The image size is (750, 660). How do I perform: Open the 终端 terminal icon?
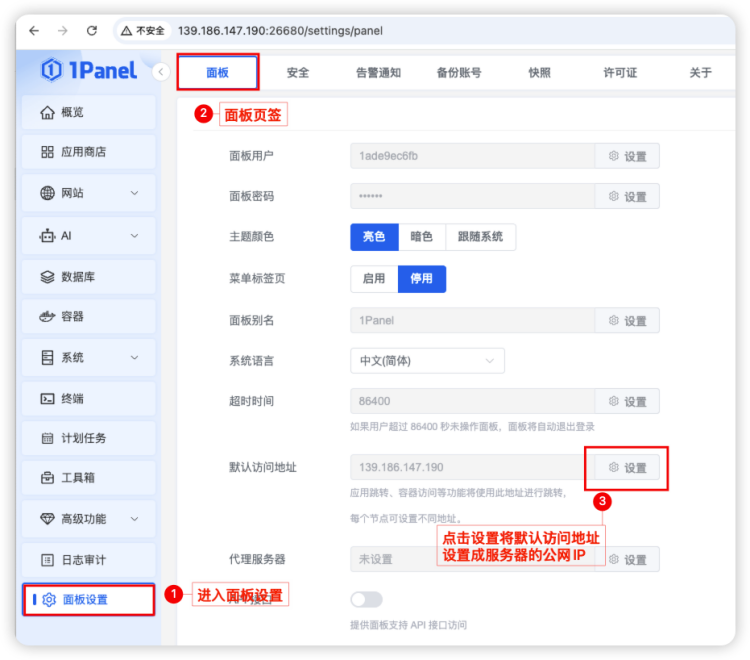point(47,398)
